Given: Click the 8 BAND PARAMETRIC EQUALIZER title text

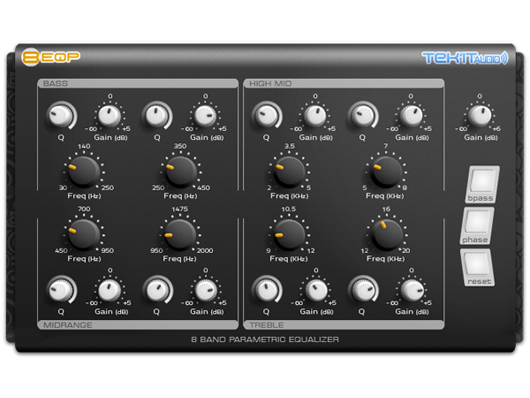Looking at the screenshot, I should 265,340.
